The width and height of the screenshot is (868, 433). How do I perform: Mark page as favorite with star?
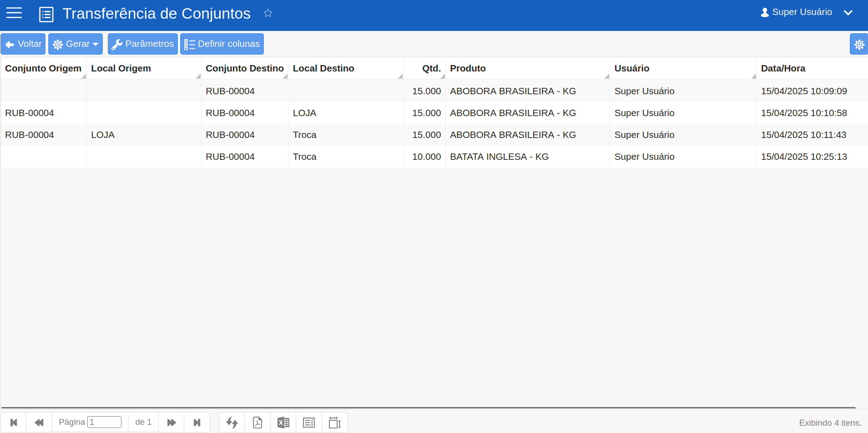268,13
